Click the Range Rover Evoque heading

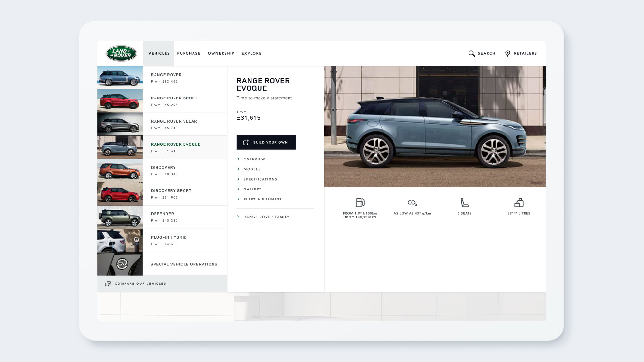[x=263, y=85]
